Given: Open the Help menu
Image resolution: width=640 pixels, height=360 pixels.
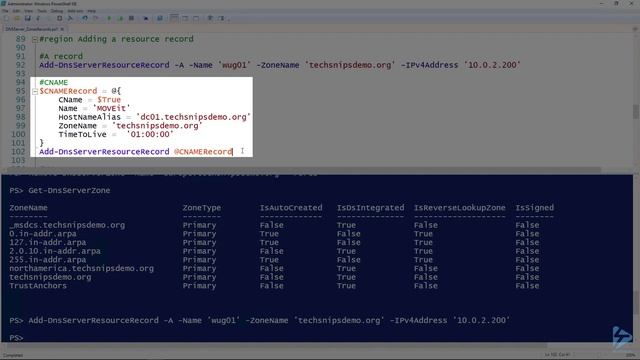Looking at the screenshot, I should pyautogui.click(x=92, y=11).
